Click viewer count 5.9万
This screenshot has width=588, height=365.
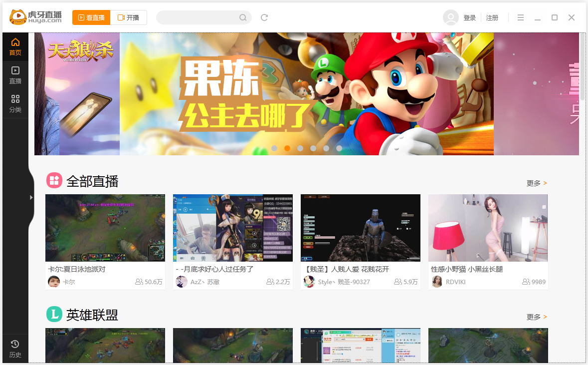tap(406, 282)
